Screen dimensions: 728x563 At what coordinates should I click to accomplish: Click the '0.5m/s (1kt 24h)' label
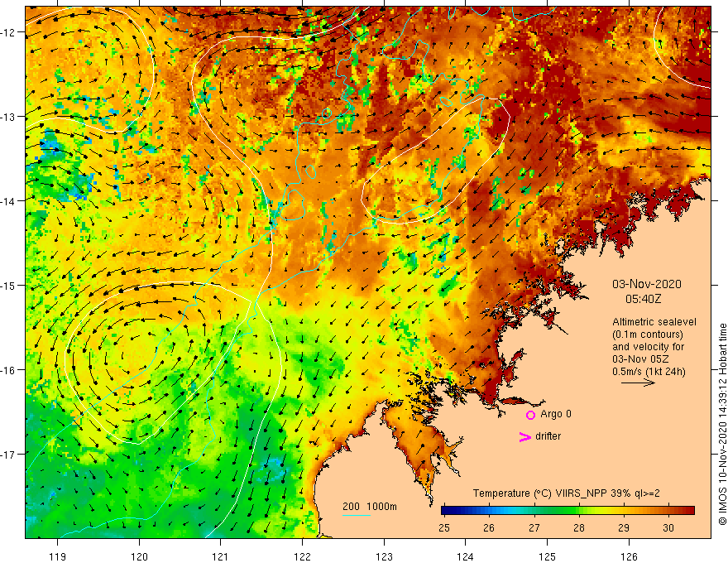[x=649, y=372]
